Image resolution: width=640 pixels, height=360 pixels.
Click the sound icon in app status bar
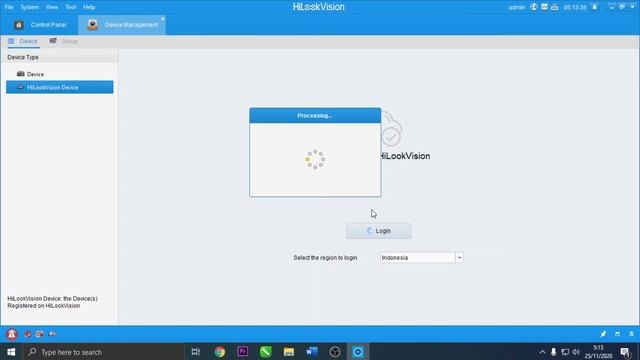tap(52, 334)
